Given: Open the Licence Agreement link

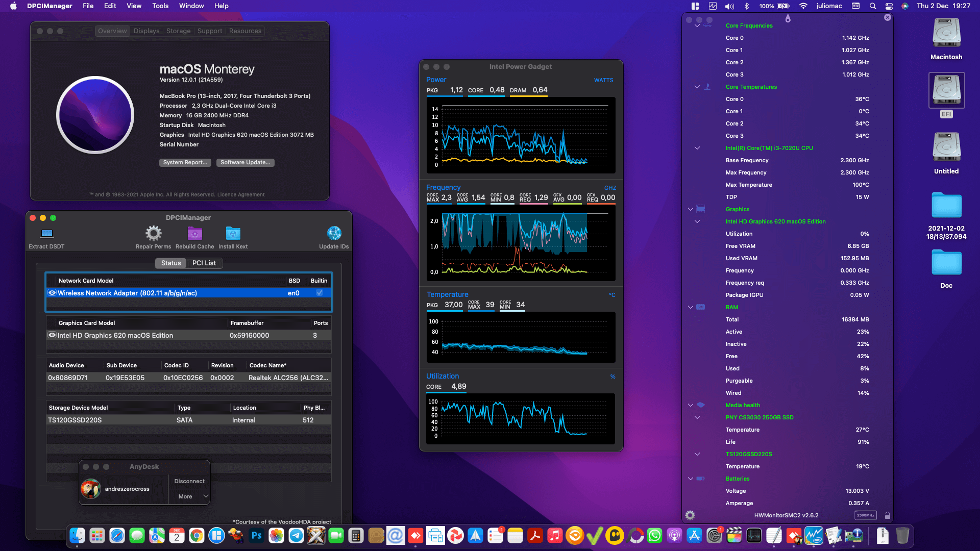Looking at the screenshot, I should tap(241, 194).
